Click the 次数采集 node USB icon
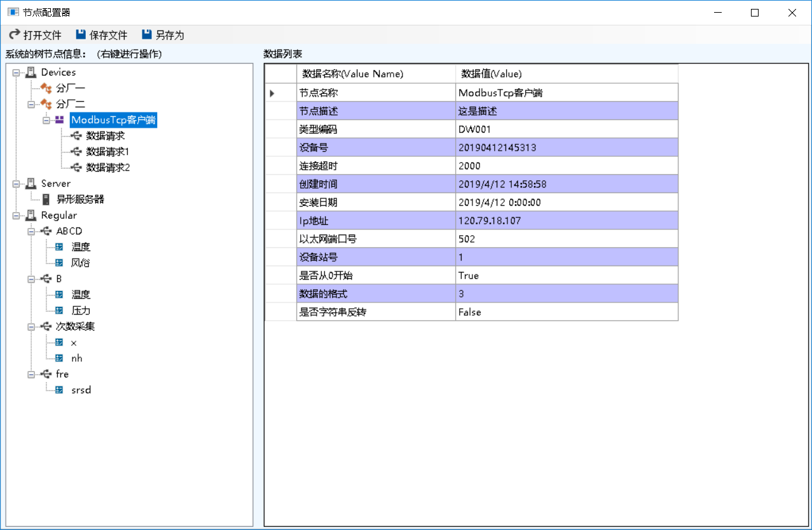812x530 pixels. point(46,327)
